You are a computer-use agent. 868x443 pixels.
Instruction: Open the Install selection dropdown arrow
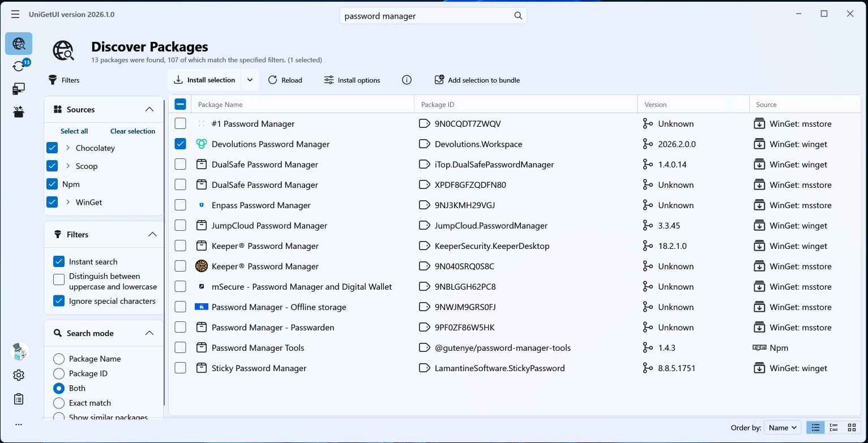(x=250, y=80)
